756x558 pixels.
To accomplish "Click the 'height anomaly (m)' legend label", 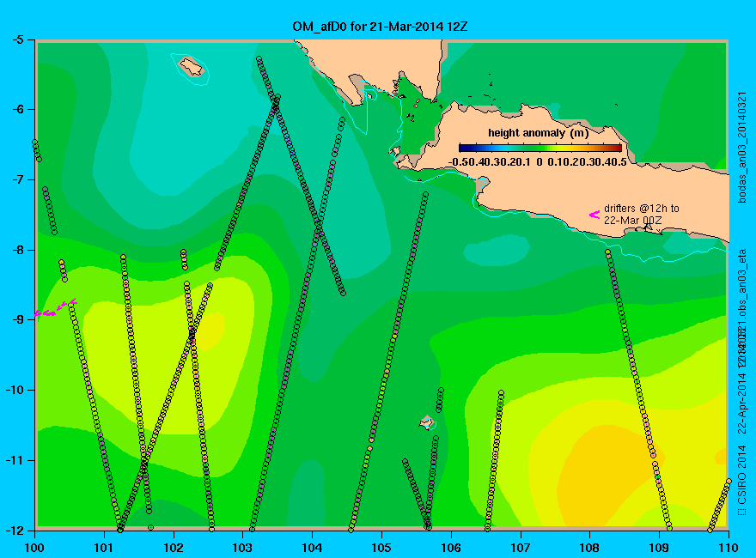I will tap(539, 132).
